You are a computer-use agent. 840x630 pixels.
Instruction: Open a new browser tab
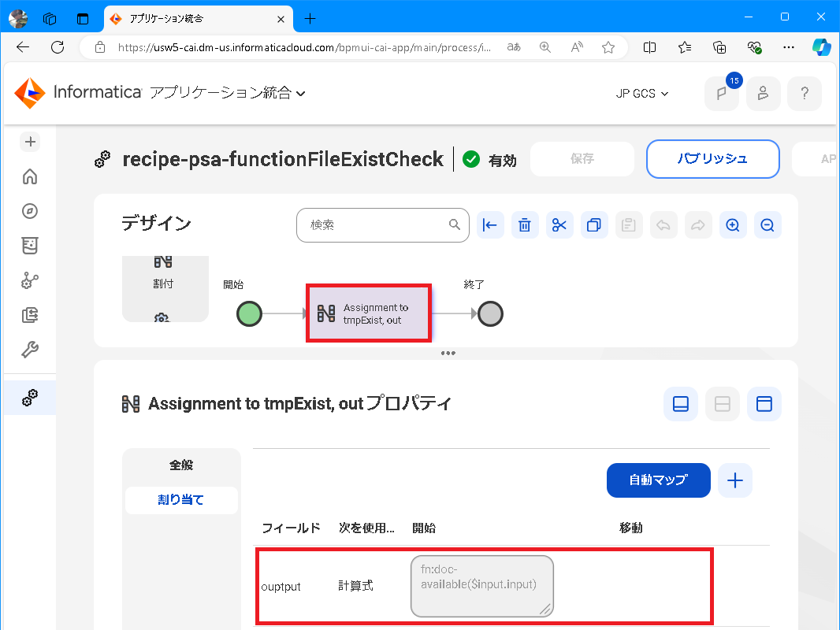point(310,19)
